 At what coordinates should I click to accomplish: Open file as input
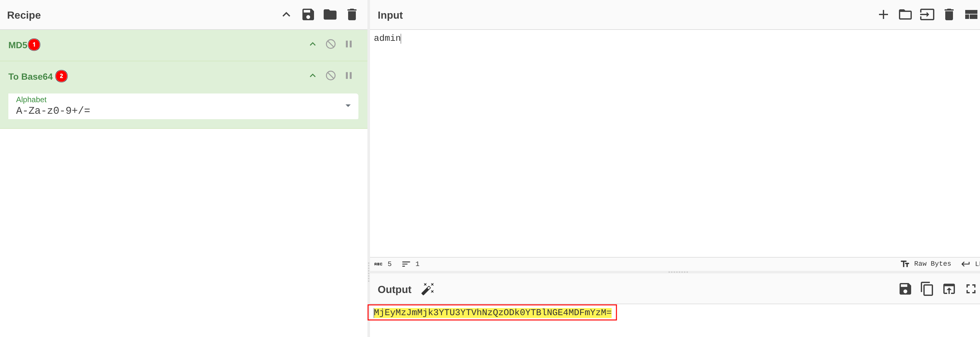coord(927,15)
